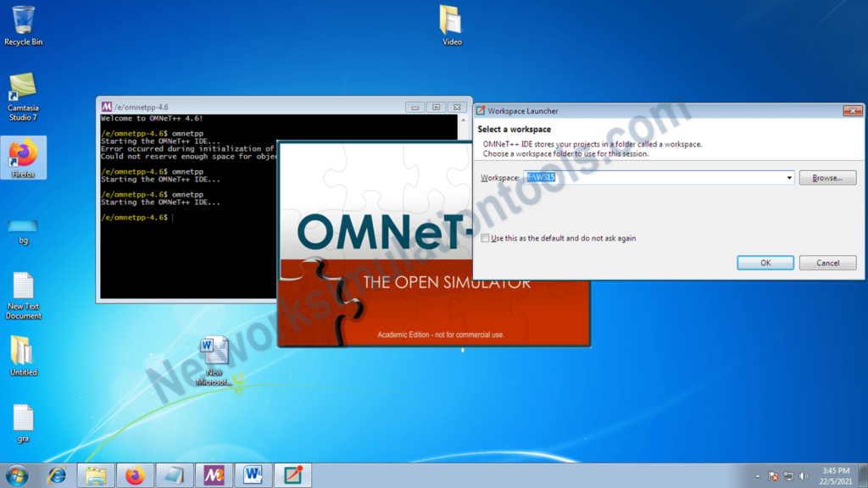Open Internet Explorer from the taskbar
868x488 pixels.
click(56, 474)
